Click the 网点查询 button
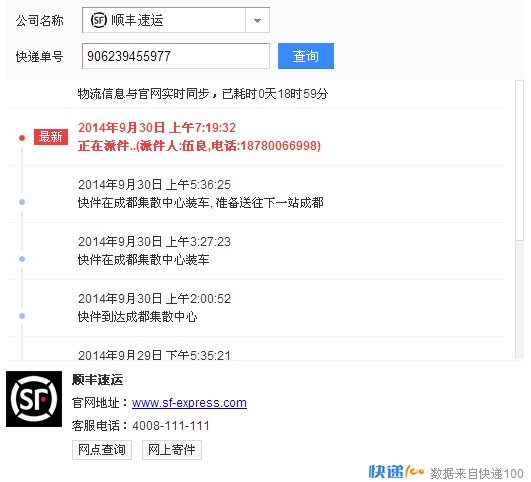 pyautogui.click(x=102, y=450)
